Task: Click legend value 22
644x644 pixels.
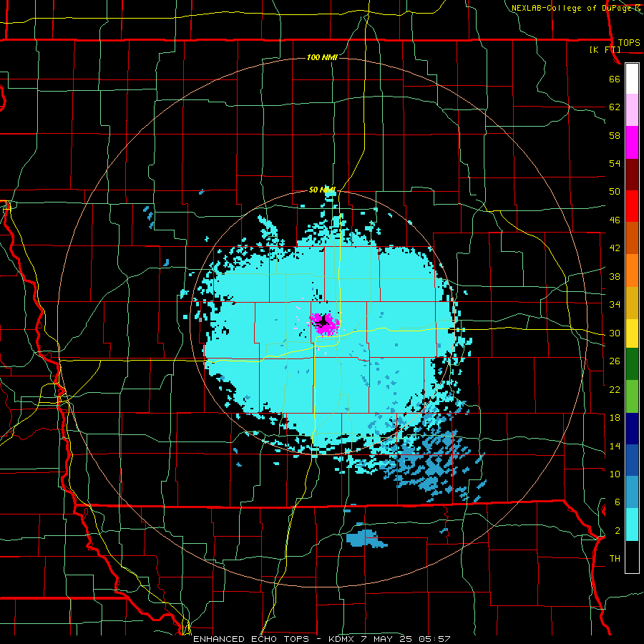Action: (615, 390)
